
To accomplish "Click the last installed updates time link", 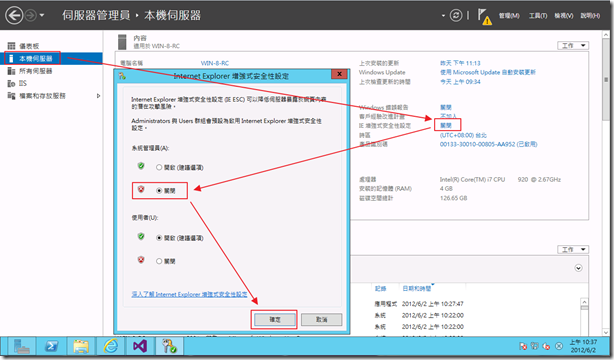I will (x=460, y=63).
